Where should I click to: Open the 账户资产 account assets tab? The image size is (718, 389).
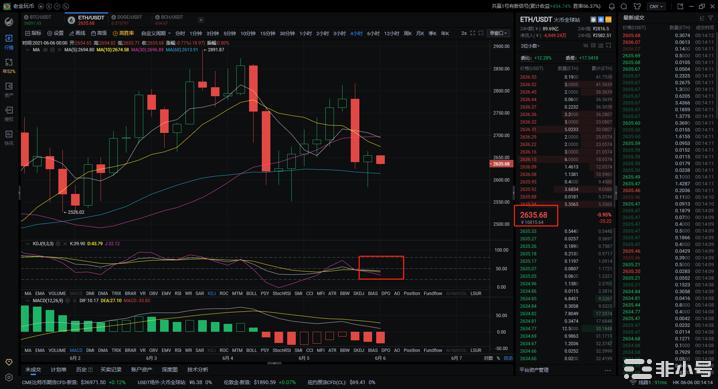(141, 369)
